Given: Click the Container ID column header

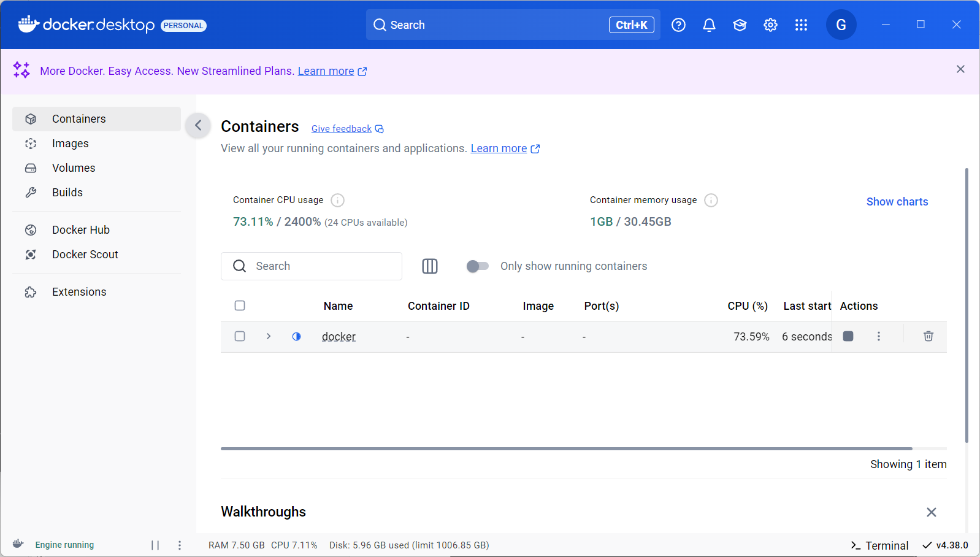Looking at the screenshot, I should pyautogui.click(x=438, y=306).
